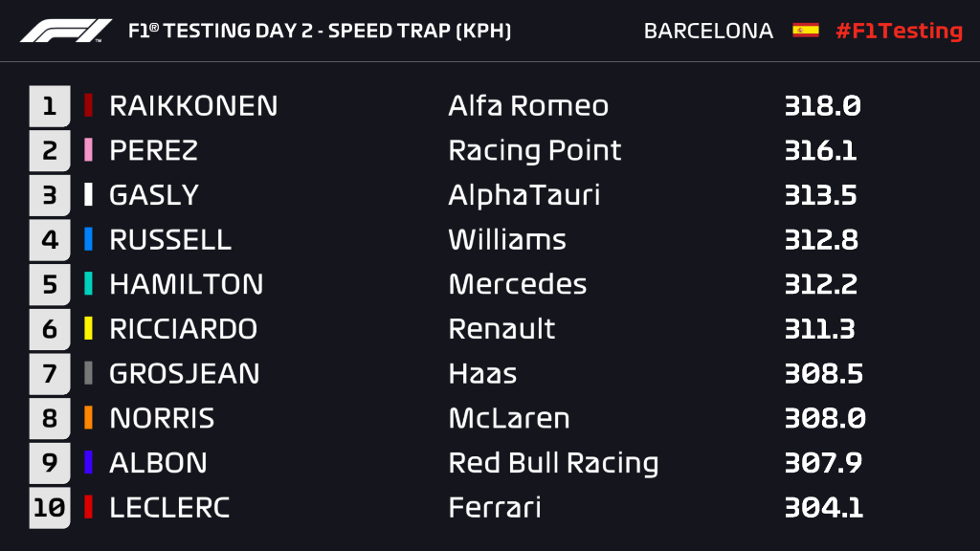
Task: Click the F1 logo in the header
Action: click(66, 31)
